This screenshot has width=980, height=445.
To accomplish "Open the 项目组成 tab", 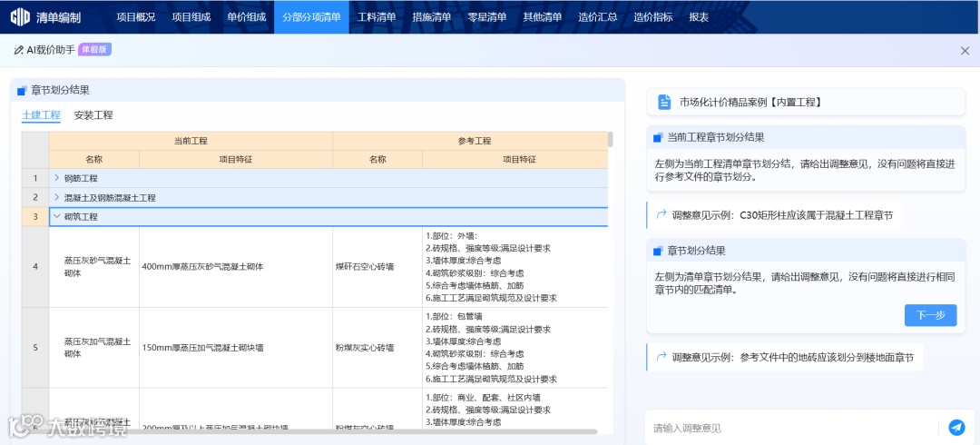I will [x=191, y=17].
